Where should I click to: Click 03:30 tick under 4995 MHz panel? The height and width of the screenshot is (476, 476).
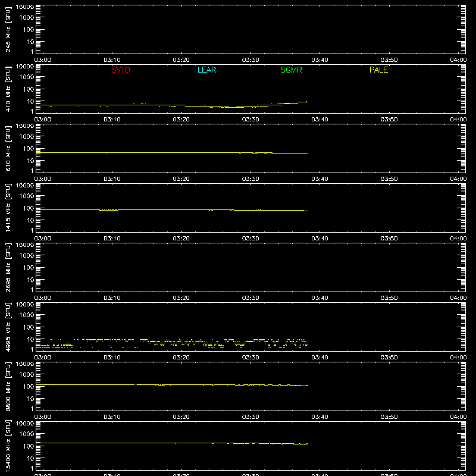tap(250, 358)
